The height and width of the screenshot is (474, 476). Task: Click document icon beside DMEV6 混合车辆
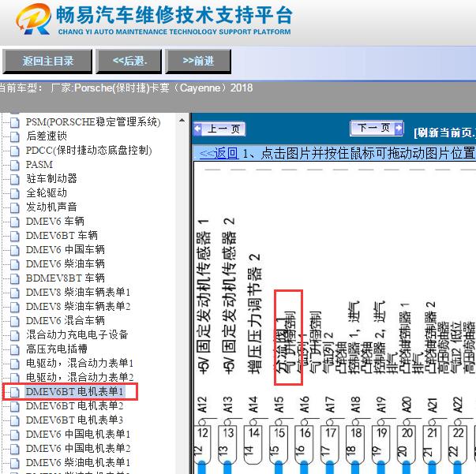pos(14,322)
